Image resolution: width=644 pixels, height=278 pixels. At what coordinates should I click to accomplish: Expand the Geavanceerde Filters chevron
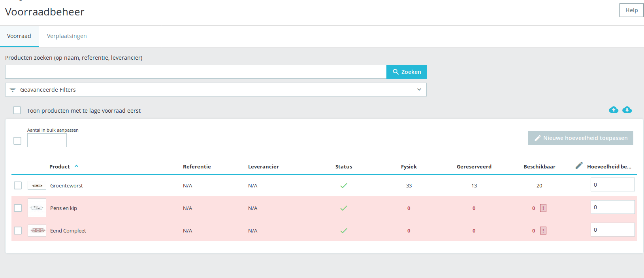coord(419,89)
